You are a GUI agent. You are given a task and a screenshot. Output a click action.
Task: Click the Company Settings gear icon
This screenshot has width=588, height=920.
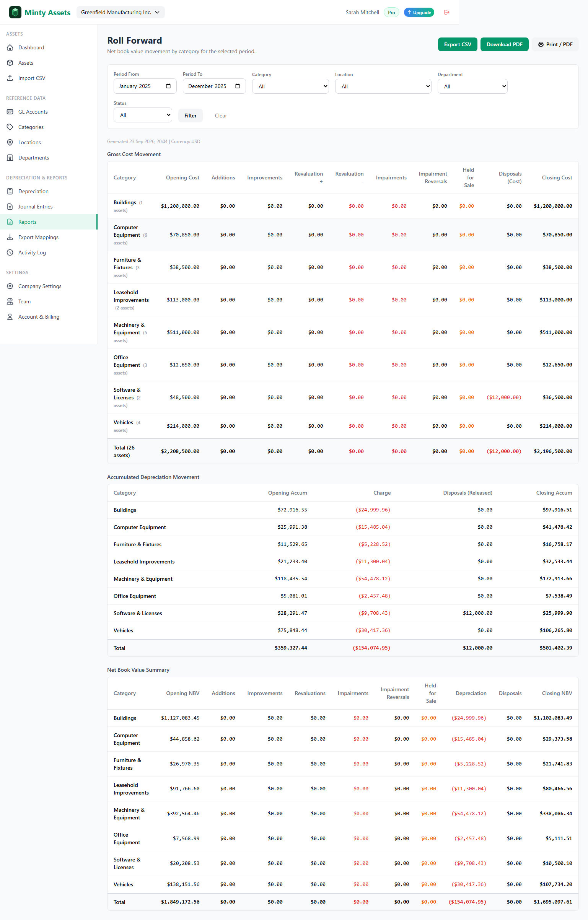coord(10,286)
